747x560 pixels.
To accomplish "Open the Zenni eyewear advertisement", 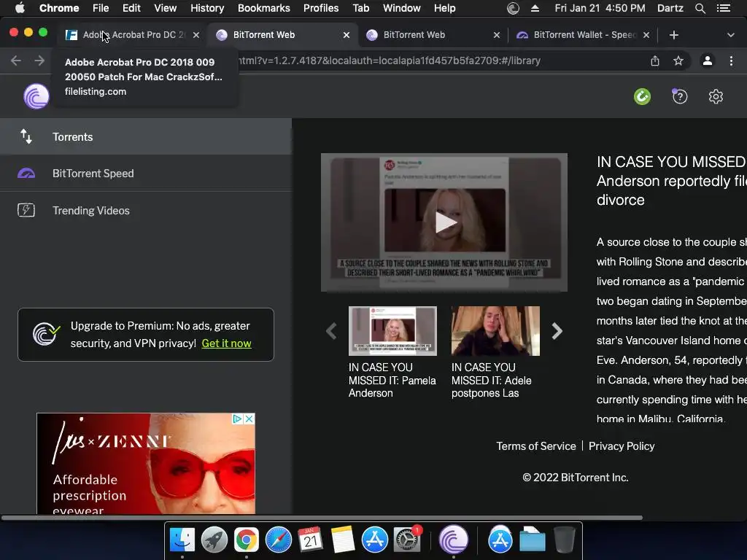I will coord(146,463).
